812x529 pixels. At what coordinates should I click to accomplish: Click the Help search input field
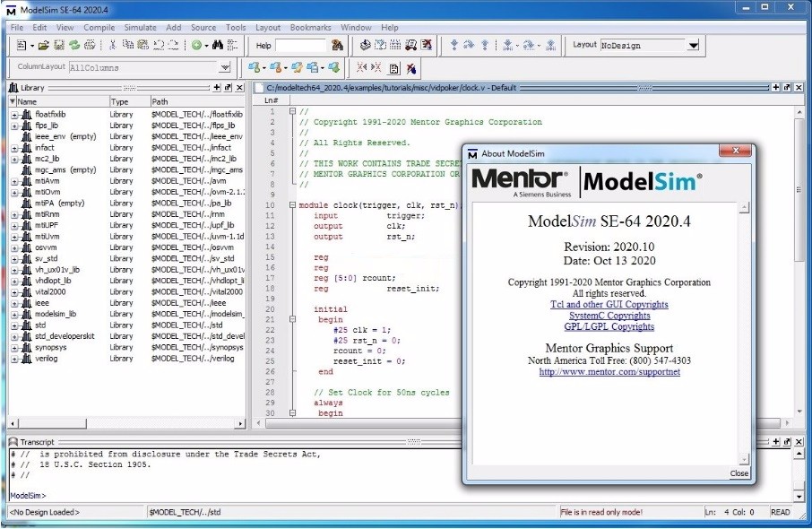[301, 45]
